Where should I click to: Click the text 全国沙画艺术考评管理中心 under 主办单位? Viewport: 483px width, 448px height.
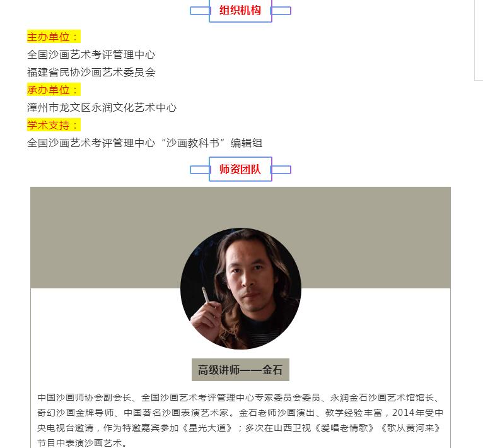(x=91, y=54)
